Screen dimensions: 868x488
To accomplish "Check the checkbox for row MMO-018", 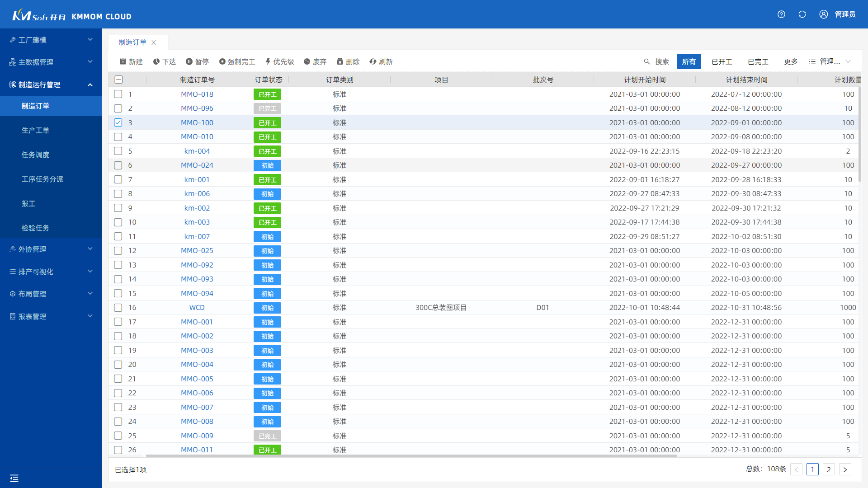I will (x=118, y=94).
